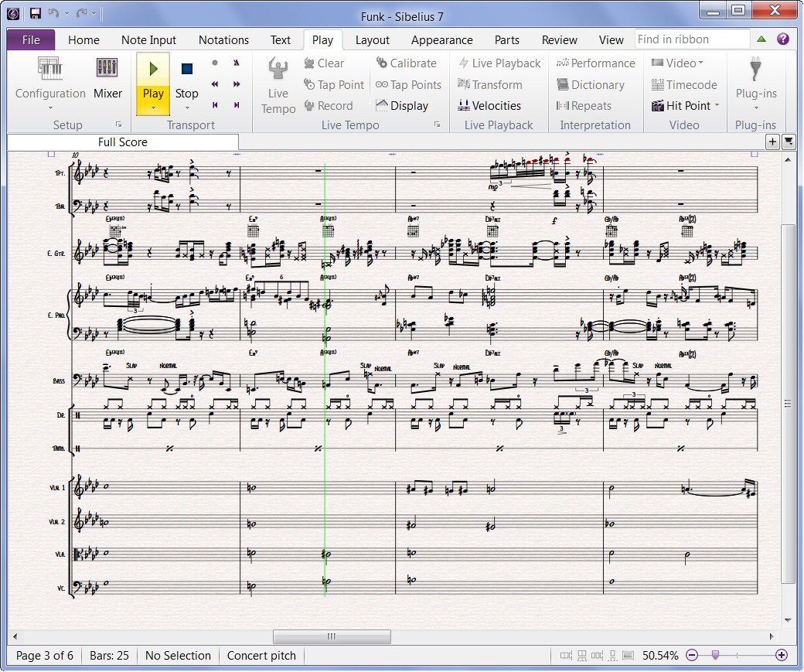
Task: Stop playback with the Stop button
Action: (186, 77)
